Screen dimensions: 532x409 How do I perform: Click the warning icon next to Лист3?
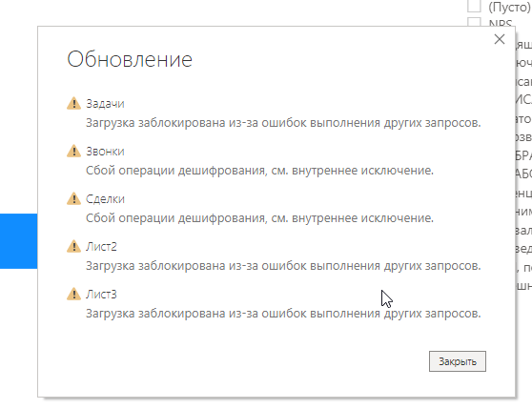pos(73,294)
